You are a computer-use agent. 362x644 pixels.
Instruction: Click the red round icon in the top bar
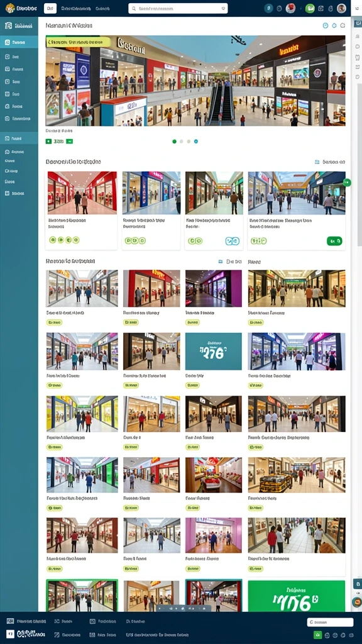click(290, 8)
